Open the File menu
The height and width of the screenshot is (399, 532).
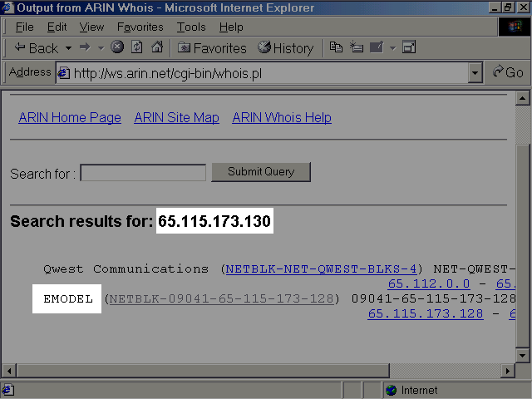point(24,27)
